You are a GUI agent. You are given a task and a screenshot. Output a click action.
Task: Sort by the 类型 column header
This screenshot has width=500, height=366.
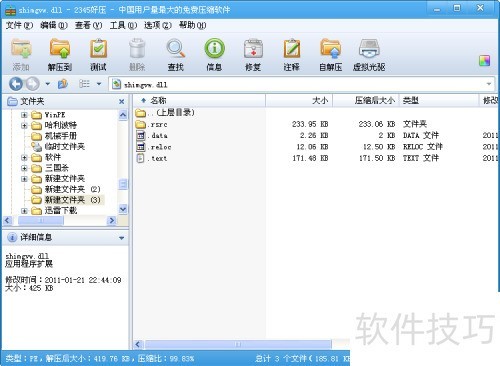point(439,100)
